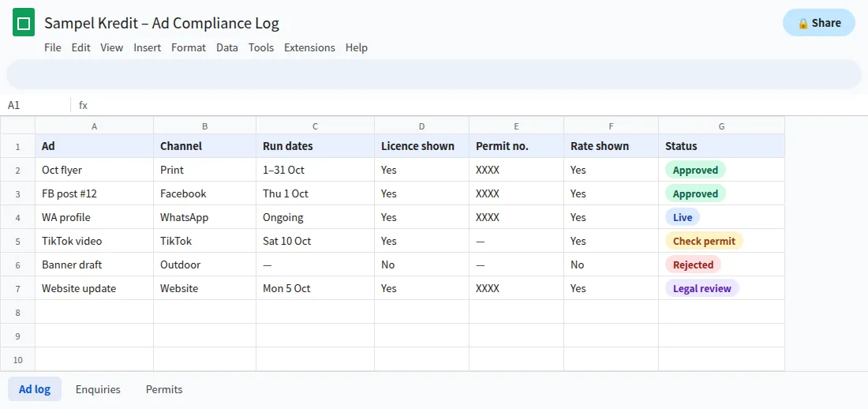The width and height of the screenshot is (868, 409).
Task: Click the 'Outdoor' channel cell
Action: click(x=205, y=265)
